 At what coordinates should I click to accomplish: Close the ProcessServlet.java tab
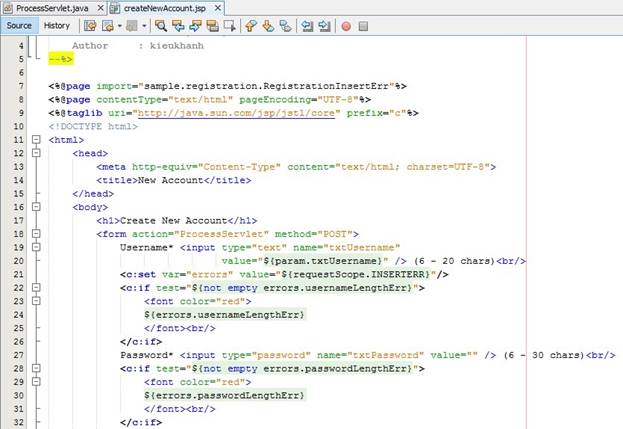point(101,8)
